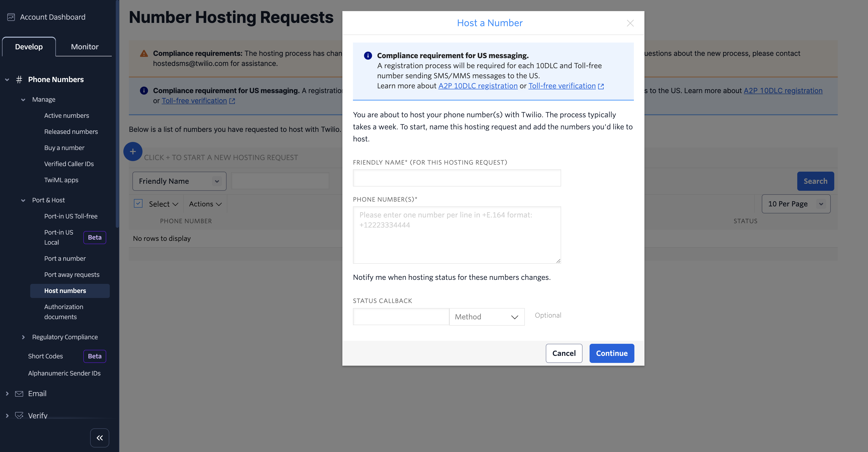The height and width of the screenshot is (452, 868).
Task: Click the Friendly Name text field in dialog
Action: [x=457, y=178]
